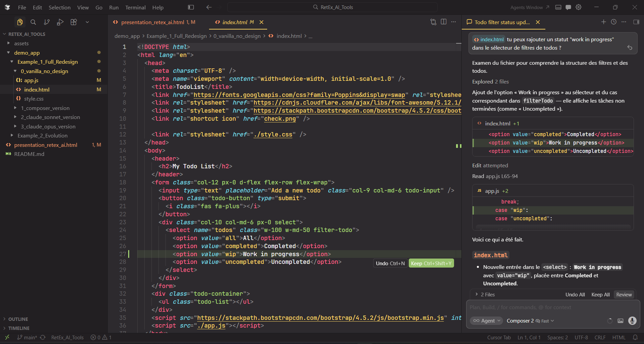Open the Agent mode dropdown
This screenshot has width=644, height=344.
click(x=486, y=321)
